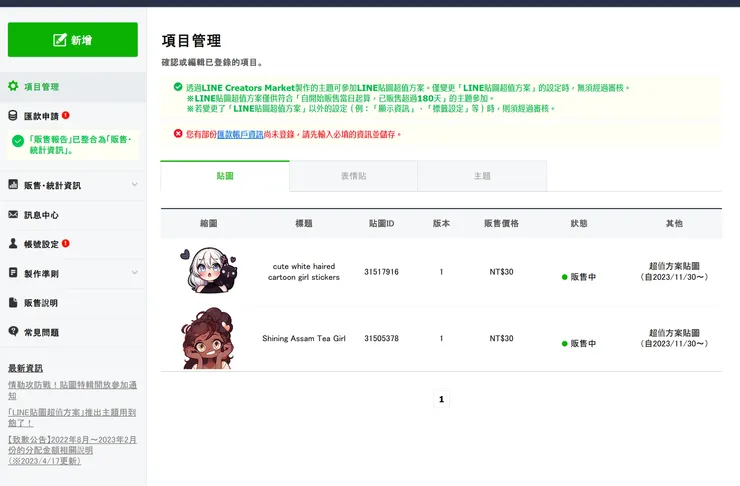
Task: Click 販售中 status in white haired girl row
Action: tap(579, 277)
